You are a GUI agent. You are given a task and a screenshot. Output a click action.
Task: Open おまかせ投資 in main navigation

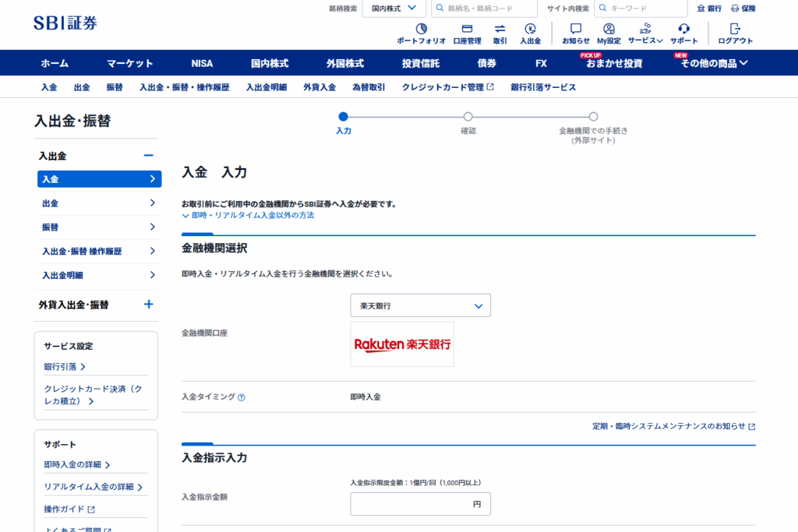614,63
